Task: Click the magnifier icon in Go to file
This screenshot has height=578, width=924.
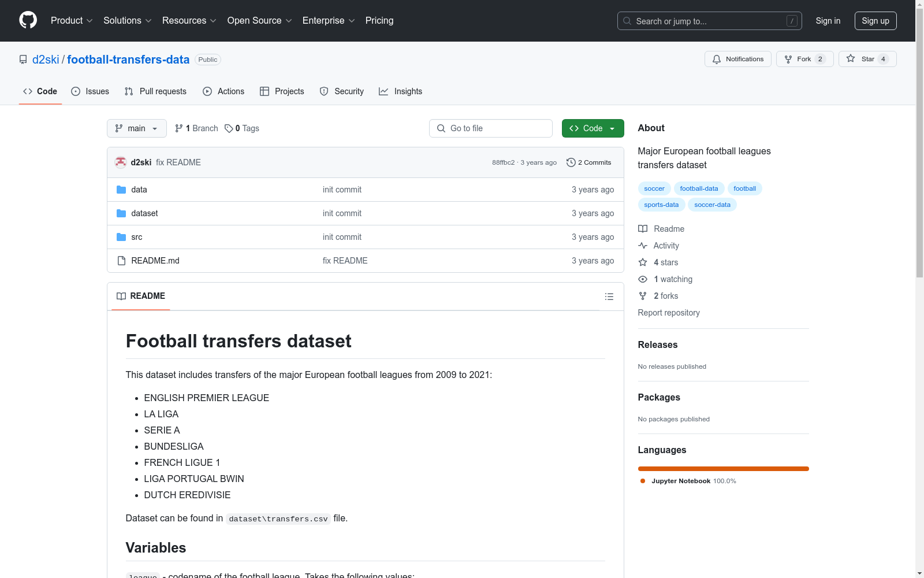Action: (x=441, y=128)
